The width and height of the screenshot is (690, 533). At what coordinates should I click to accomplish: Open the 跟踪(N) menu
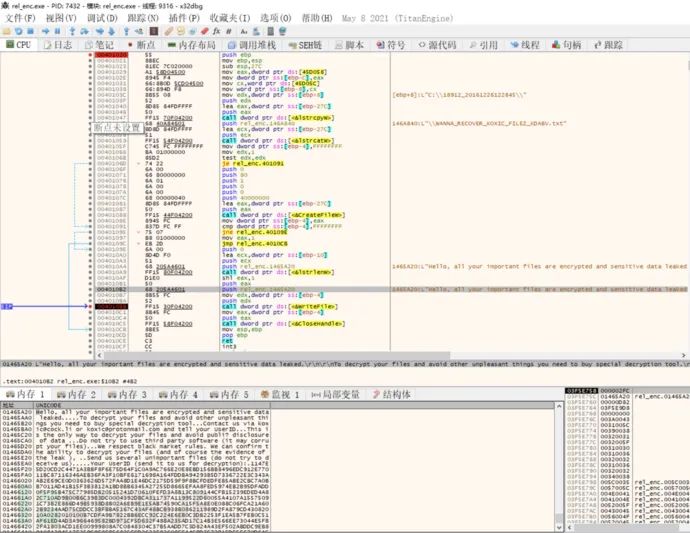pyautogui.click(x=143, y=18)
